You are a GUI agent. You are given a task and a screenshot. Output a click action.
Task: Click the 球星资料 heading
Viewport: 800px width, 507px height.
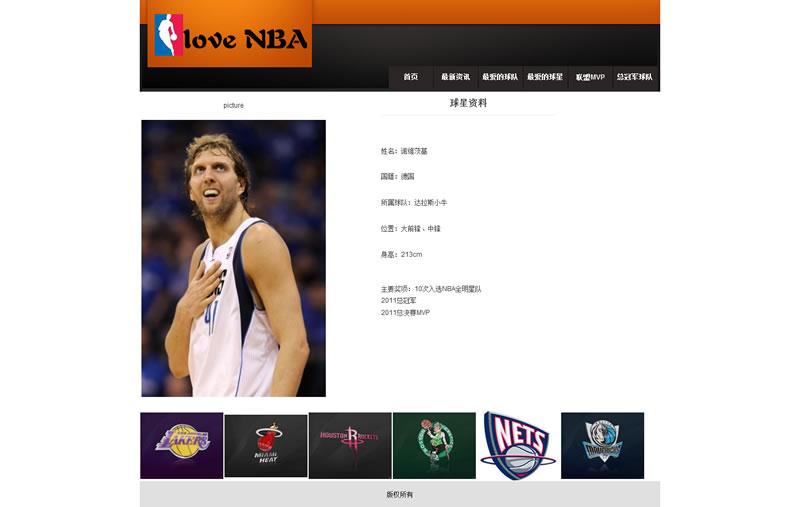click(x=468, y=103)
